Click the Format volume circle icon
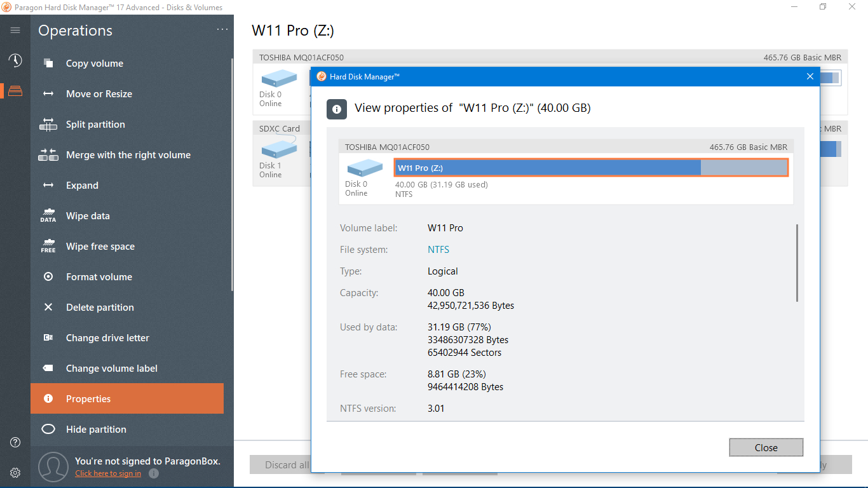This screenshot has width=868, height=488. 48,276
